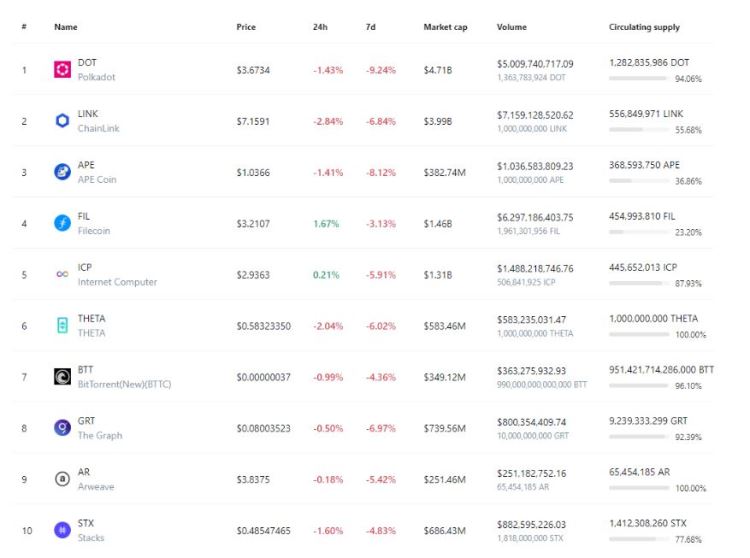Click the Stacks STX logo icon
This screenshot has width=750, height=558.
[x=62, y=530]
